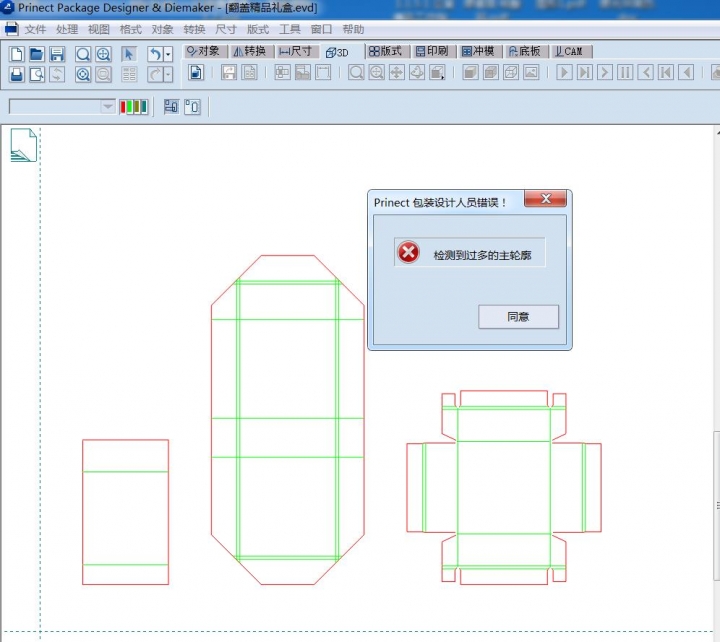Click the Undo arrow icon
This screenshot has width=720, height=642.
155,54
